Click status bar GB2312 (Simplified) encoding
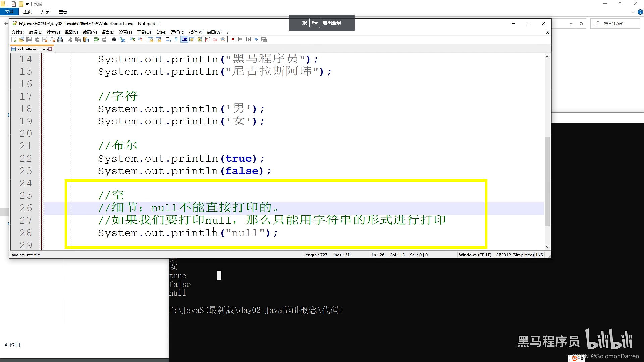The image size is (644, 362). coord(515,255)
